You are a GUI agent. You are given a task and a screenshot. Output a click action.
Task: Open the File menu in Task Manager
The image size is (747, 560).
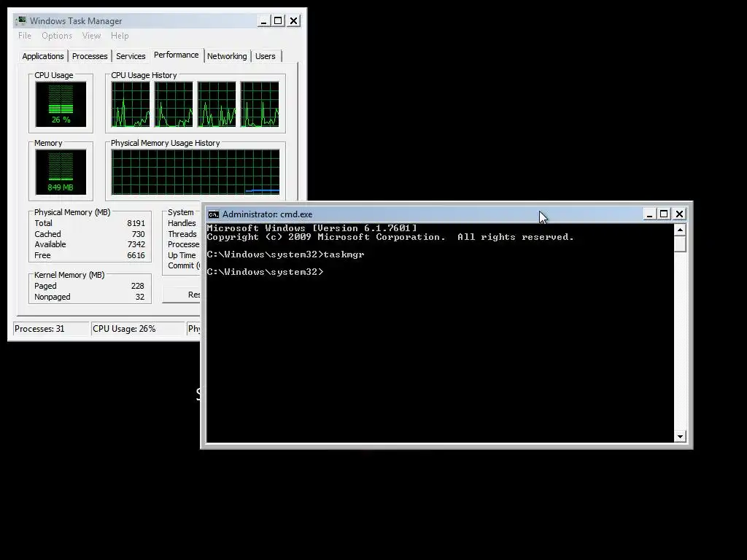pyautogui.click(x=25, y=36)
